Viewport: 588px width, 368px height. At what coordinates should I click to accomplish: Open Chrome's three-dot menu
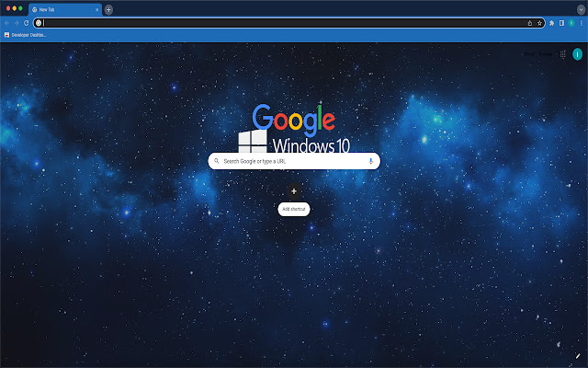[582, 23]
